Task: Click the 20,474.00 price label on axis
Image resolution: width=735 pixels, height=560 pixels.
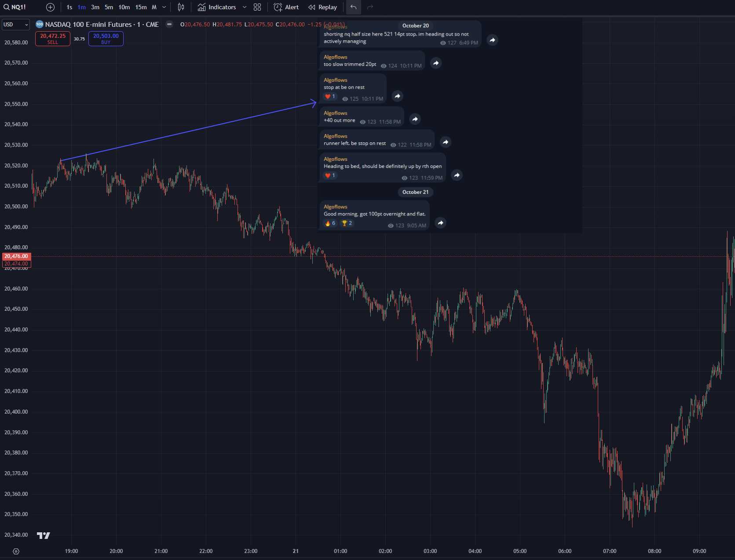Action: pyautogui.click(x=16, y=264)
